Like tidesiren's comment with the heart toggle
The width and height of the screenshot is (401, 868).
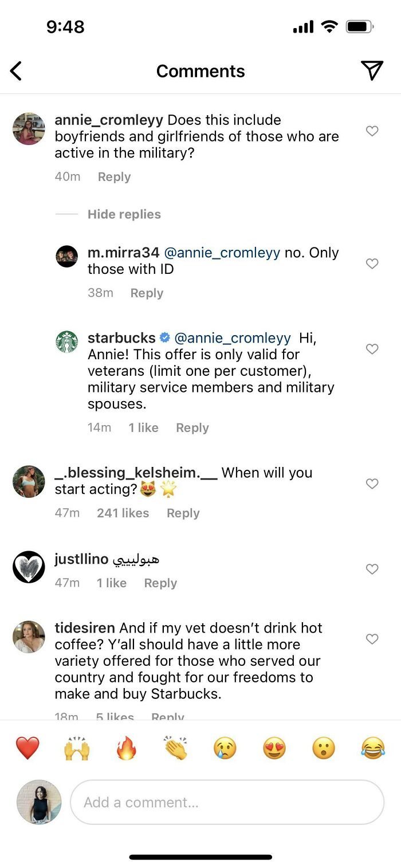pyautogui.click(x=372, y=639)
